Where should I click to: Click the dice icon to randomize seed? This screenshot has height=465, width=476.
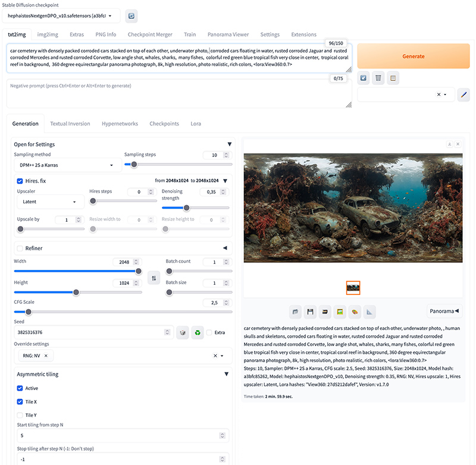pos(183,332)
